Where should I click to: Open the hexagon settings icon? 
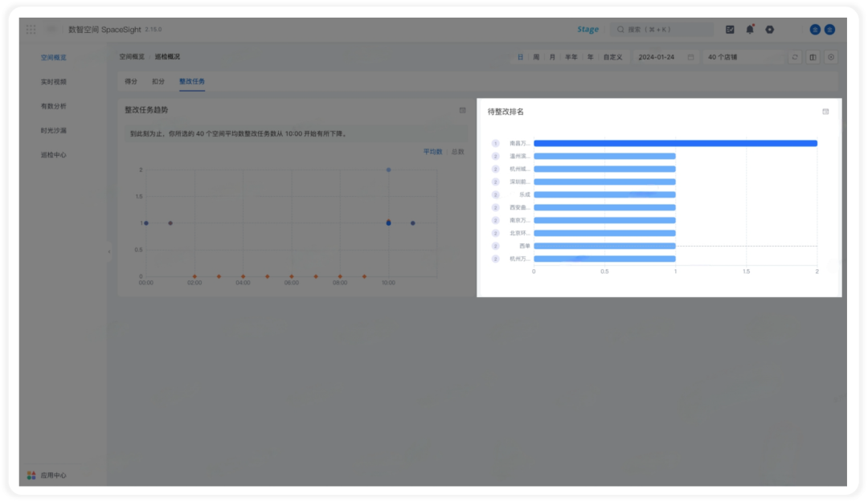coord(769,30)
